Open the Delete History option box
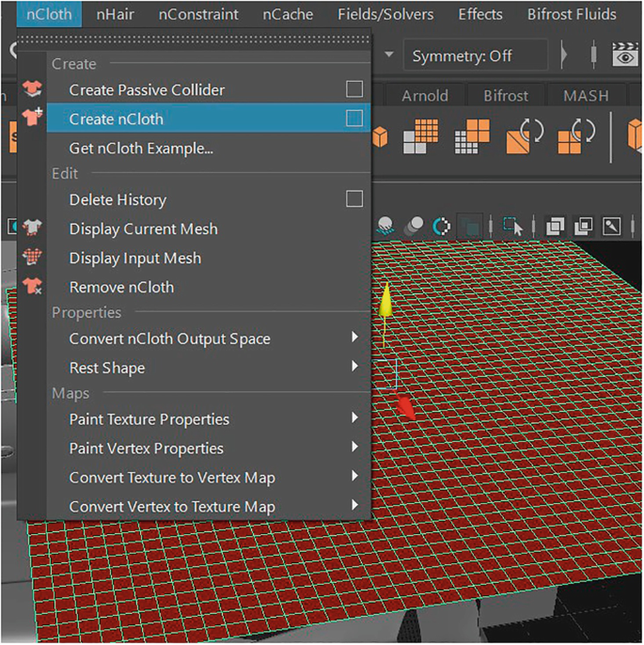This screenshot has height=645, width=644. tap(353, 199)
